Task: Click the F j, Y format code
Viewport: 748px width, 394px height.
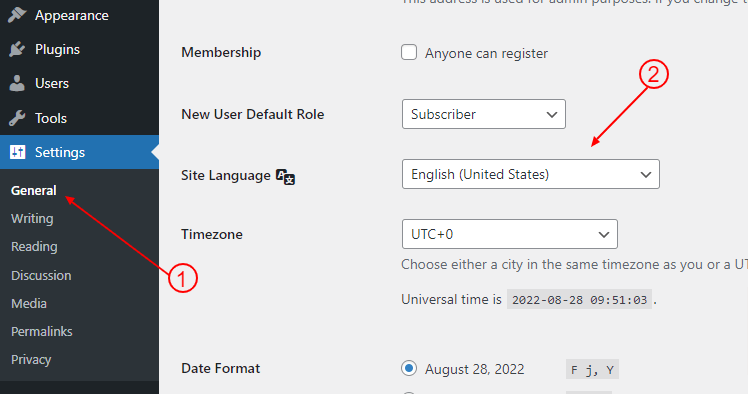Action: pos(592,369)
